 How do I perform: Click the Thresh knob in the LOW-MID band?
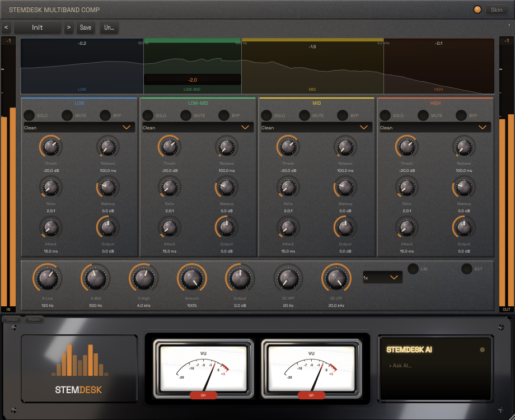pyautogui.click(x=170, y=147)
